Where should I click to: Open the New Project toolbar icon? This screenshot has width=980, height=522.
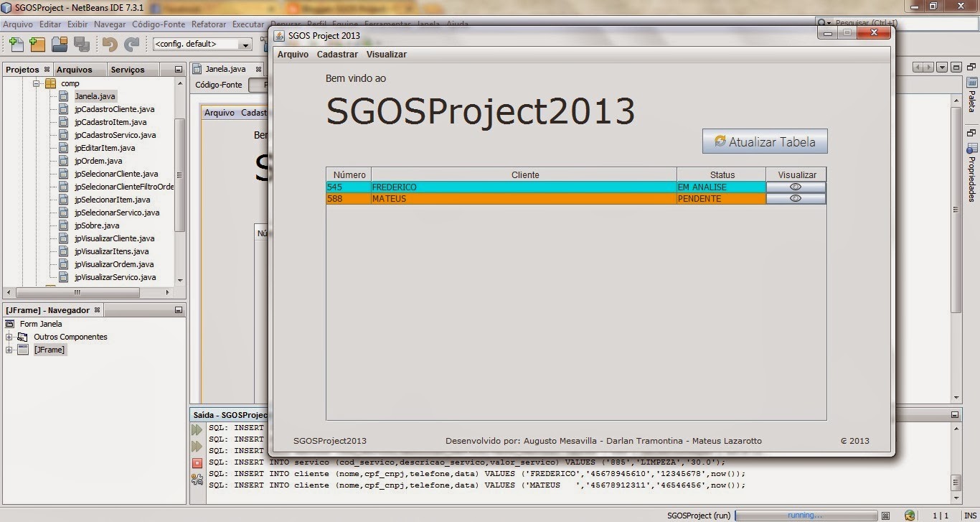point(37,44)
